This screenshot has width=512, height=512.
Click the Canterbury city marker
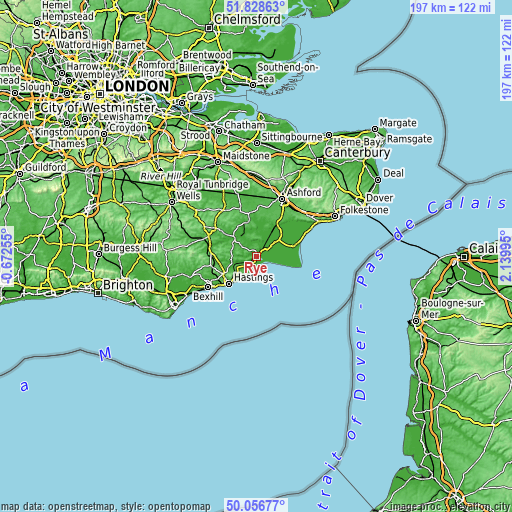coord(320,161)
